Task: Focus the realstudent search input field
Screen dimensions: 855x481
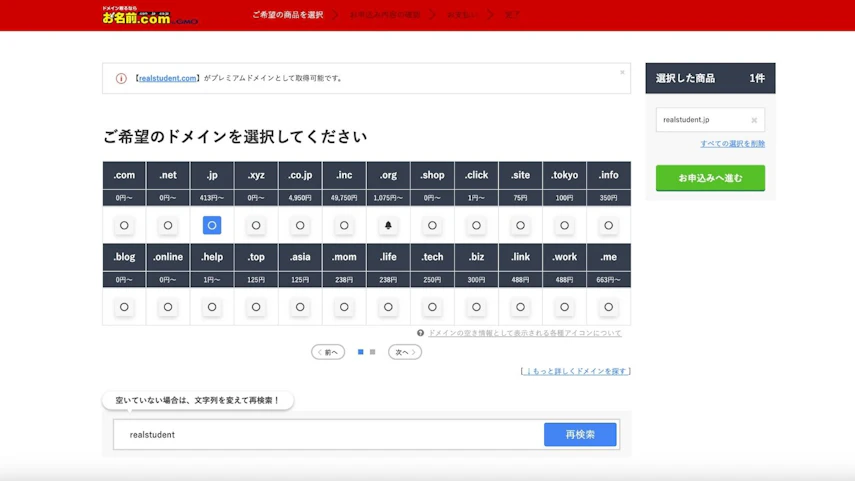Action: 328,435
